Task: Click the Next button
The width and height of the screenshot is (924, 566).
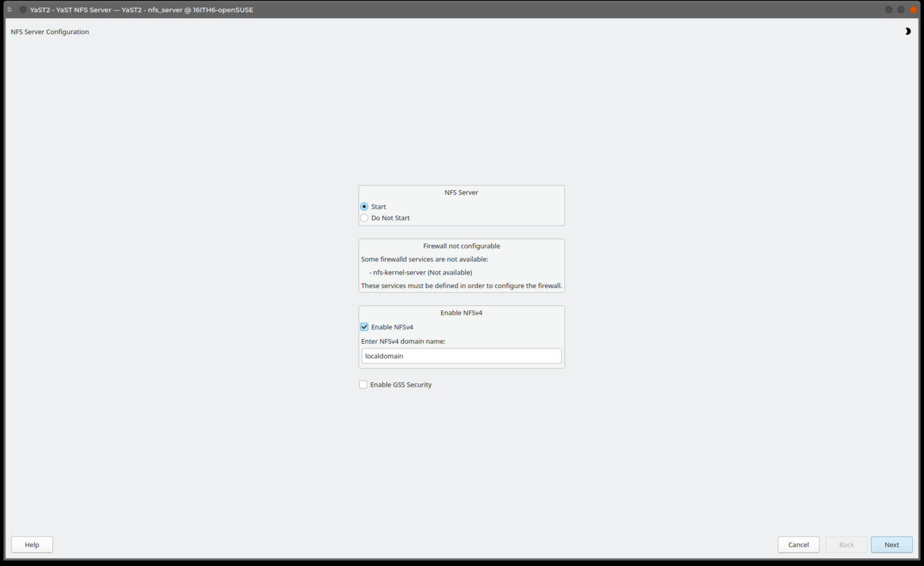Action: (x=891, y=544)
